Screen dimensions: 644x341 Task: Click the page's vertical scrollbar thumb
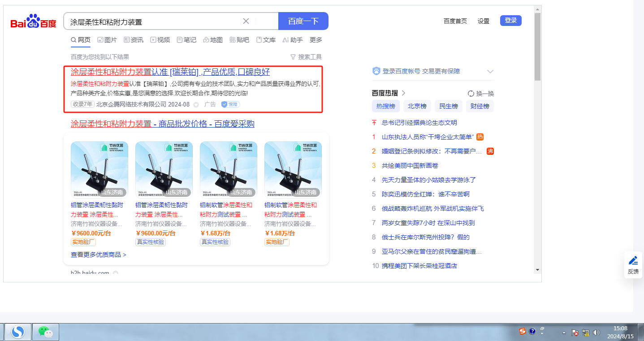coord(537,47)
